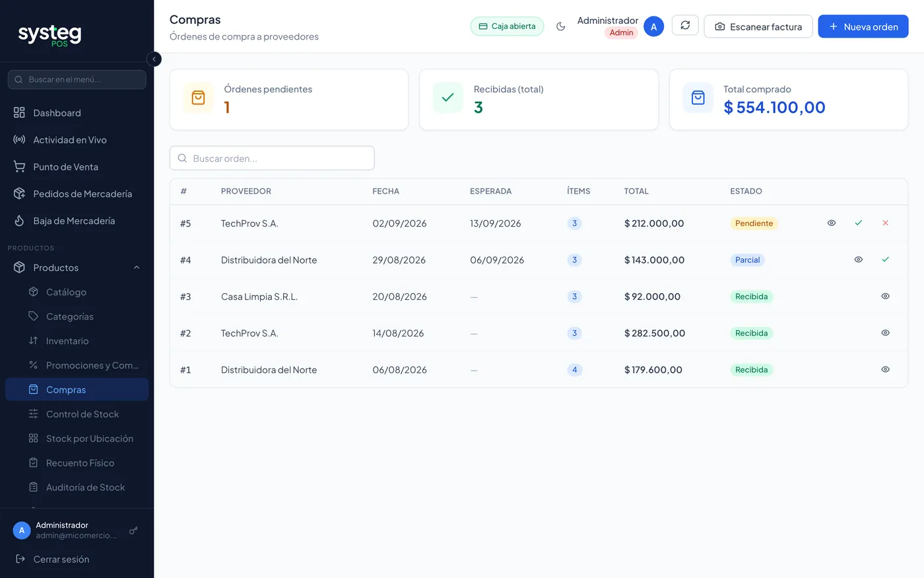Click total $ 143.000,00
The image size is (924, 578).
pyautogui.click(x=655, y=260)
